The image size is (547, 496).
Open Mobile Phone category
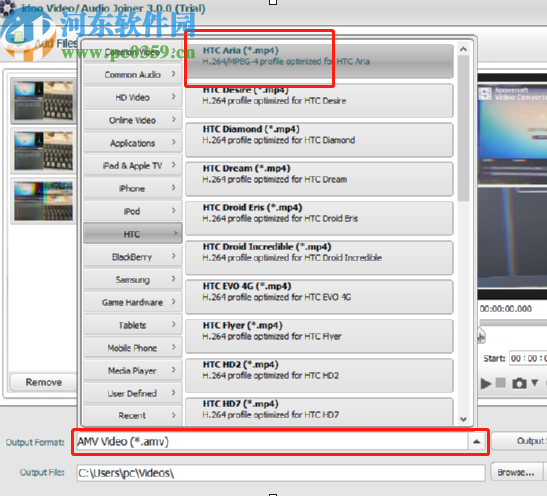tap(133, 348)
